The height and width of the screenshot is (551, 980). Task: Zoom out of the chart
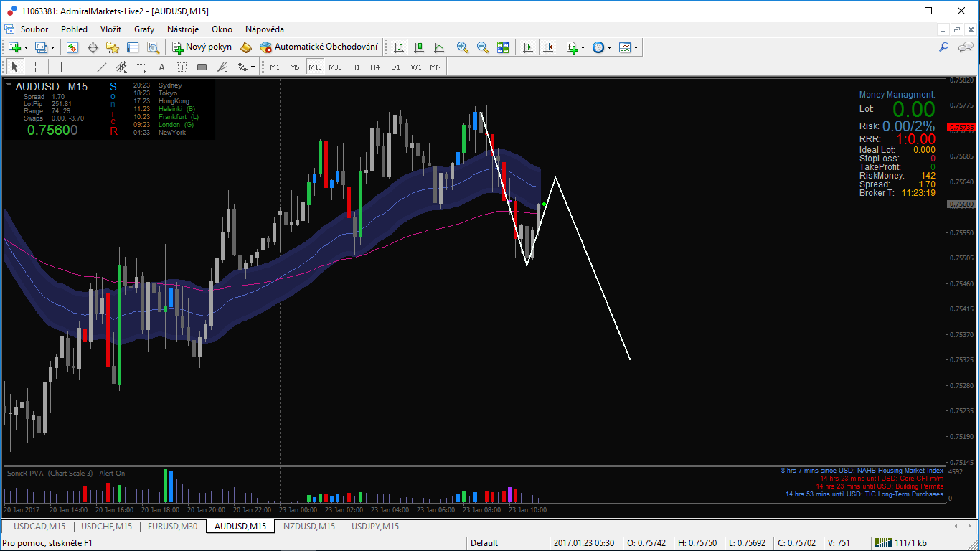483,47
